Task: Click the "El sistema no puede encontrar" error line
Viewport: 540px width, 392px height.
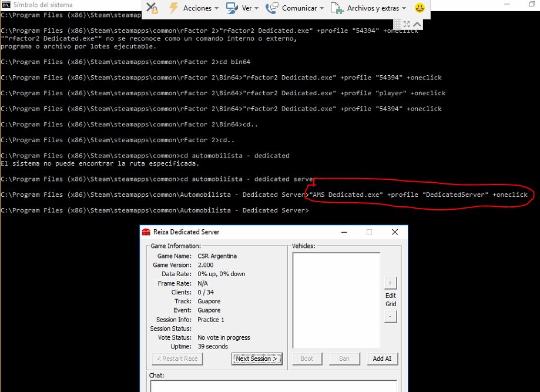Action: pyautogui.click(x=100, y=163)
